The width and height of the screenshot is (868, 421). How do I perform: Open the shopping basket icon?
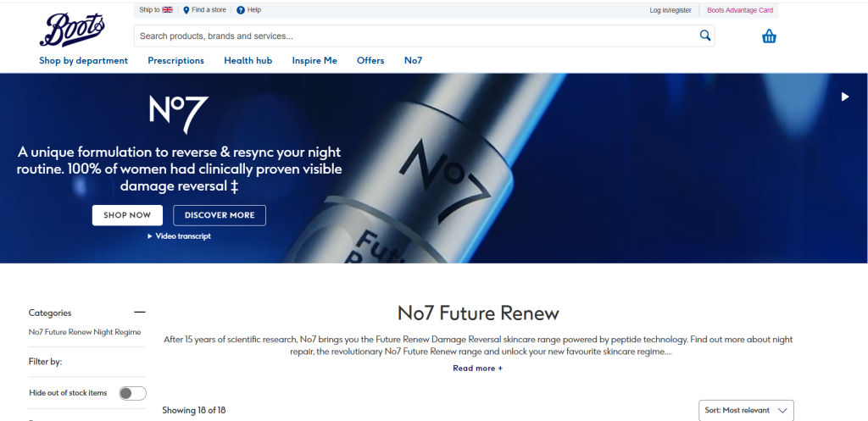pyautogui.click(x=769, y=36)
